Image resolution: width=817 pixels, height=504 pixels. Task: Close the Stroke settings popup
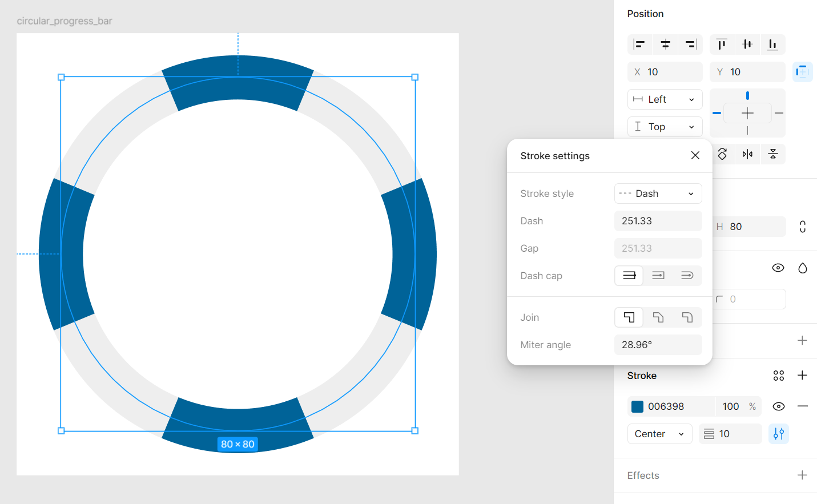point(695,155)
